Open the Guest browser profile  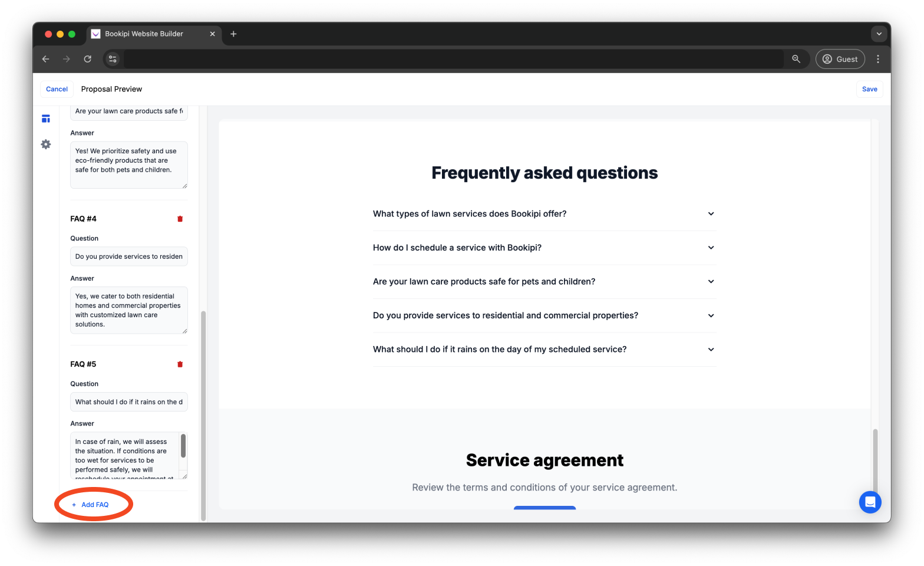click(840, 59)
